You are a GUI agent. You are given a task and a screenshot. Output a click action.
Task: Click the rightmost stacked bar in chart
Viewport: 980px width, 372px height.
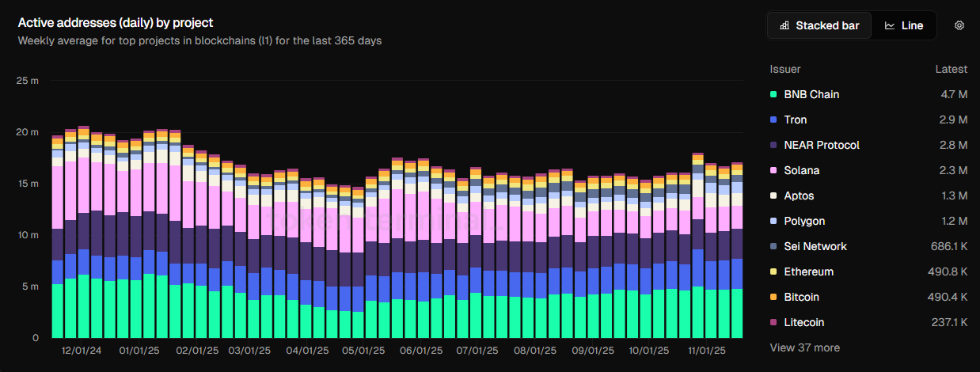(x=737, y=250)
